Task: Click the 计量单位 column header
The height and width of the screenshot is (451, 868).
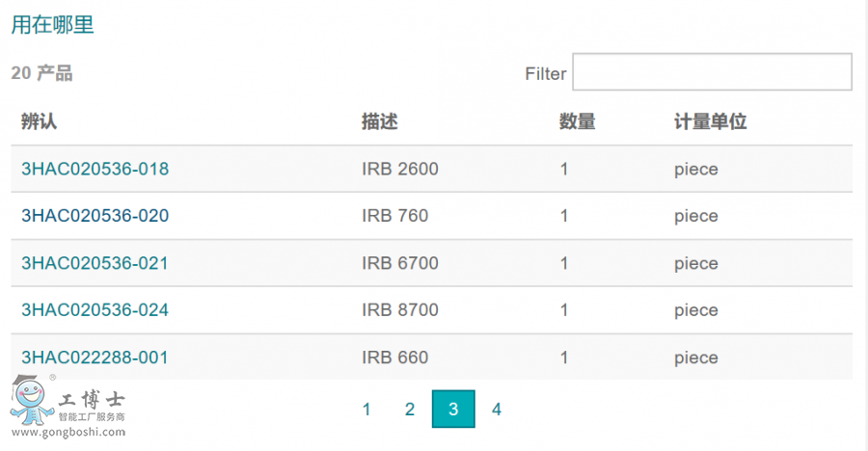Action: 710,122
